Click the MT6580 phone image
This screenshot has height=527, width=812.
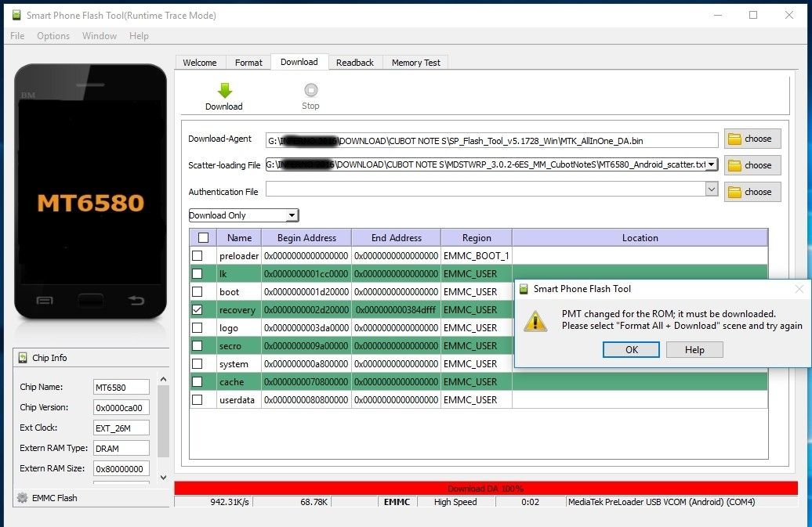pyautogui.click(x=91, y=191)
